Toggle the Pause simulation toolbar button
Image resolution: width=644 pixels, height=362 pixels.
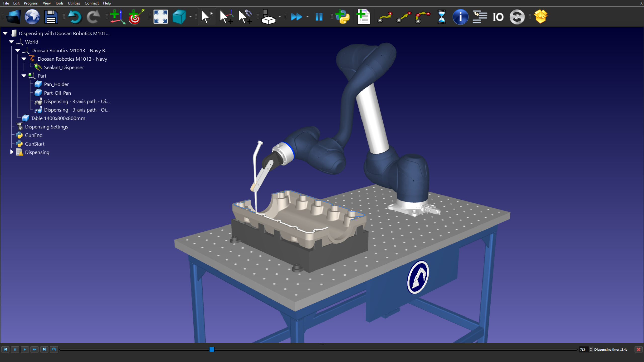[x=319, y=17]
